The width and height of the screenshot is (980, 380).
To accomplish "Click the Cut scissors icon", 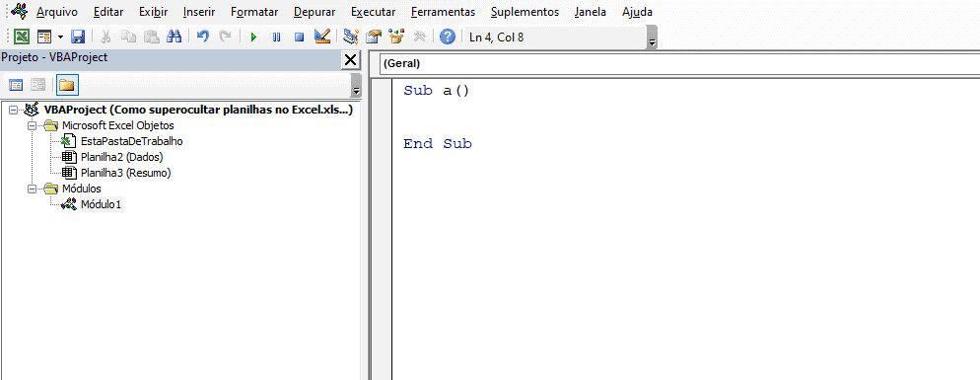I will 106,37.
